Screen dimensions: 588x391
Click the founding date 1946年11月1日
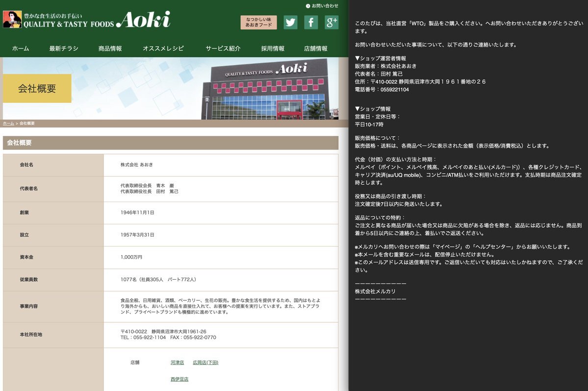[x=137, y=212]
